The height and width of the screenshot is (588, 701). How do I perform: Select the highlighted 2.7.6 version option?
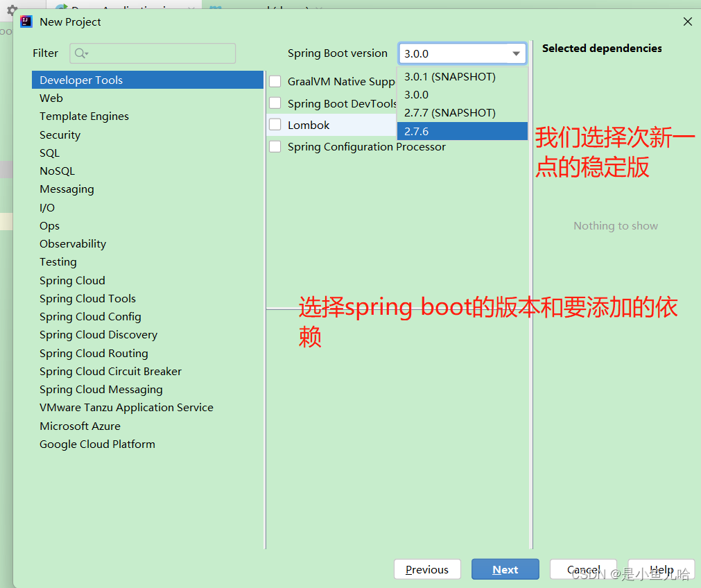click(462, 131)
